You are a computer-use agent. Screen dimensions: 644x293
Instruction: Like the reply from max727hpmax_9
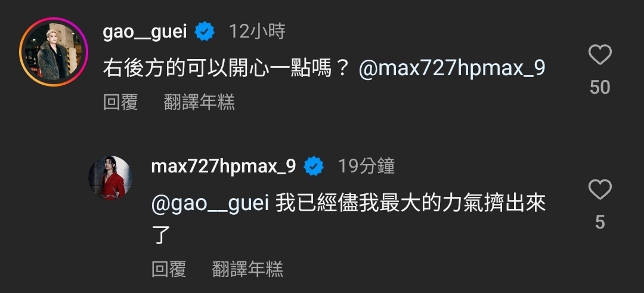tap(600, 189)
